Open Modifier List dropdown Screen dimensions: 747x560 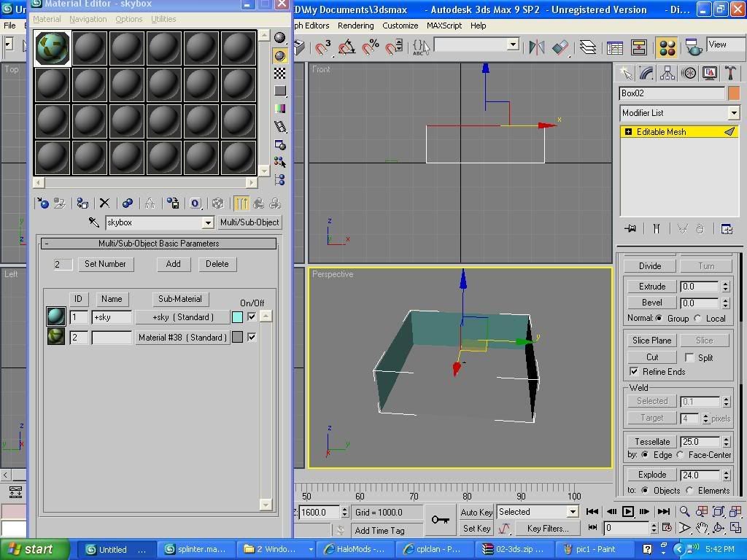click(734, 113)
